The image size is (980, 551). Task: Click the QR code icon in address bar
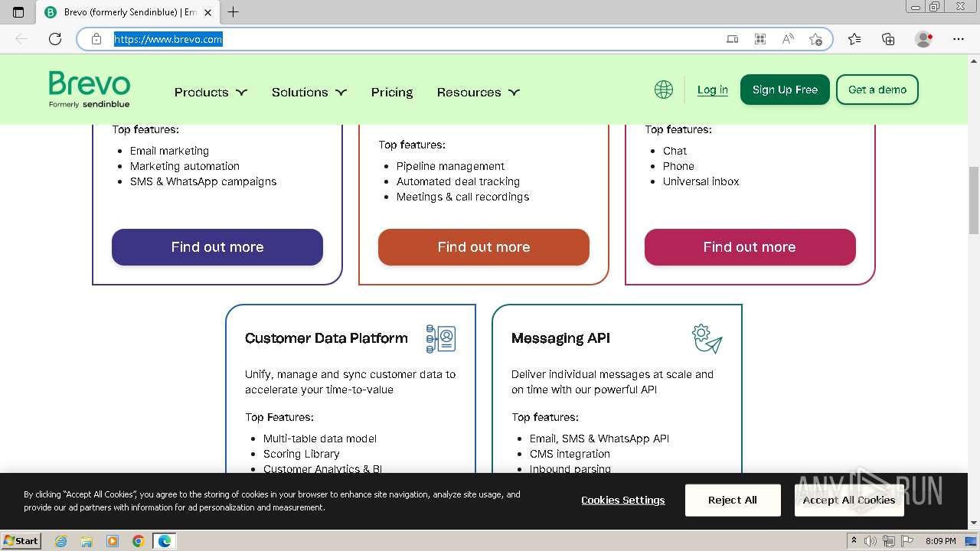[760, 39]
